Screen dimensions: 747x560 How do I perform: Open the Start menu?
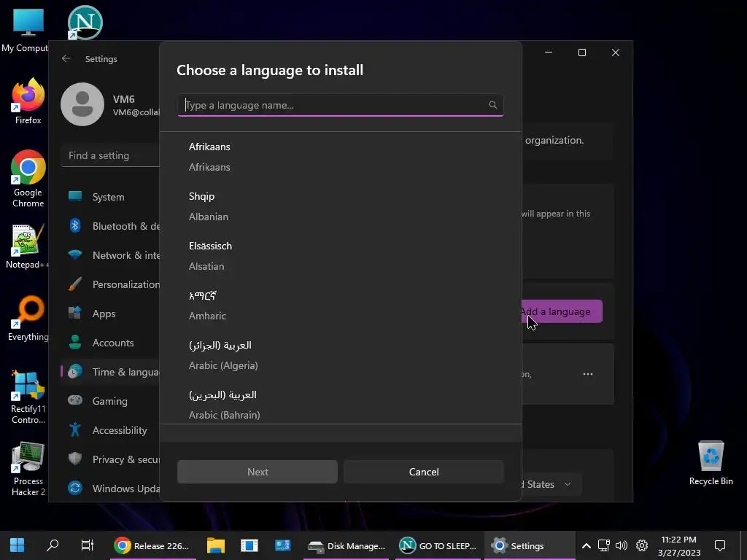[x=18, y=545]
